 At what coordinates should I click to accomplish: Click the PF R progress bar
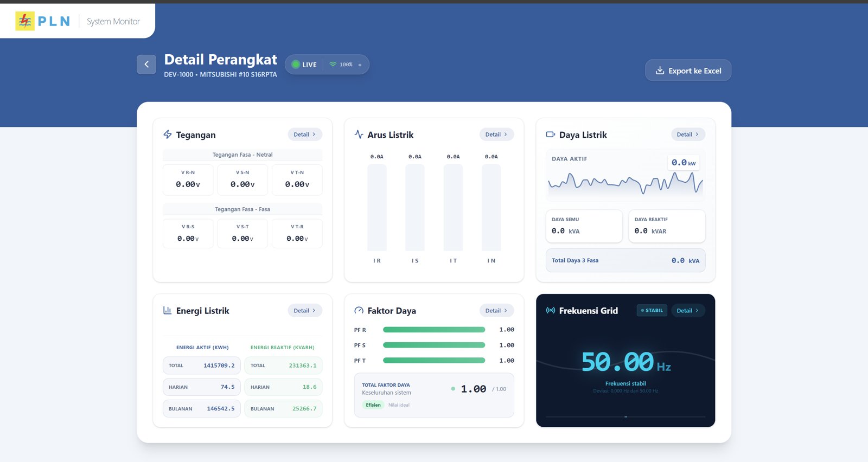pos(434,330)
